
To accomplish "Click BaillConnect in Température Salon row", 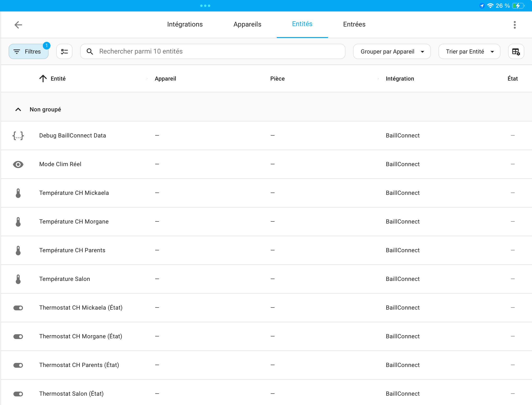I will (403, 279).
